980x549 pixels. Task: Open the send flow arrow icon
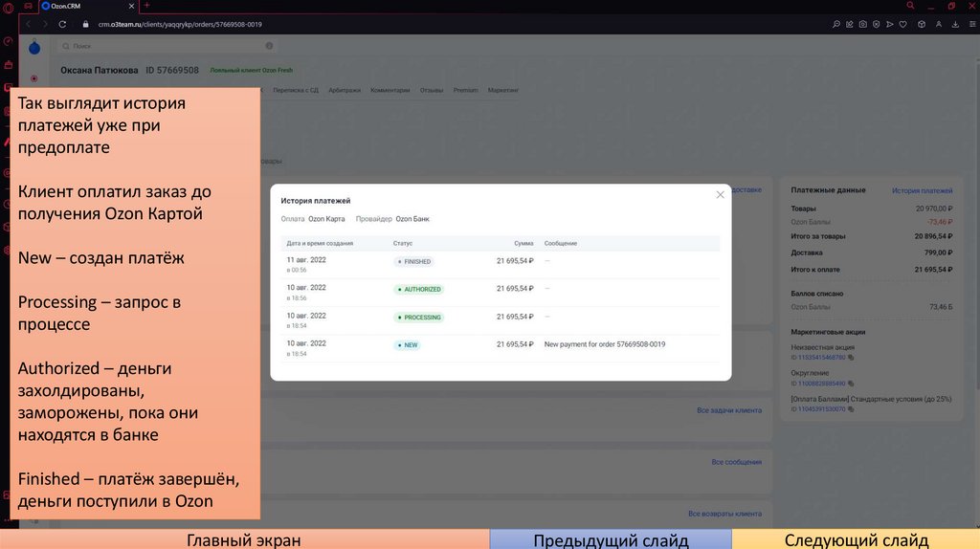(x=889, y=24)
